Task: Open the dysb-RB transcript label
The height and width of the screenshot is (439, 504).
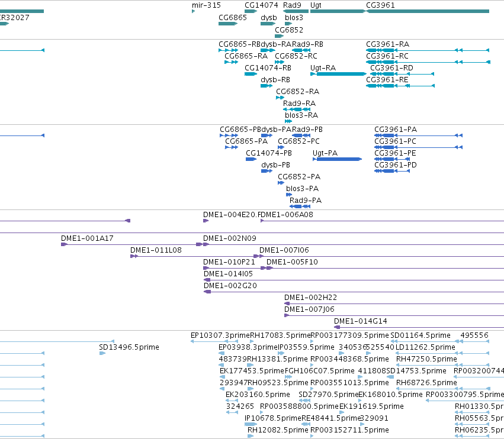Action: [275, 80]
